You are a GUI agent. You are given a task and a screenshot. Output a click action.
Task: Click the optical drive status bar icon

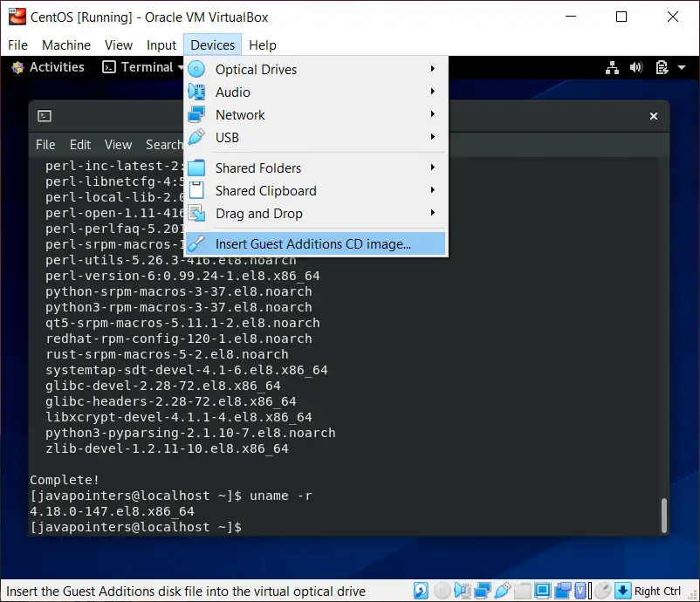(x=442, y=591)
